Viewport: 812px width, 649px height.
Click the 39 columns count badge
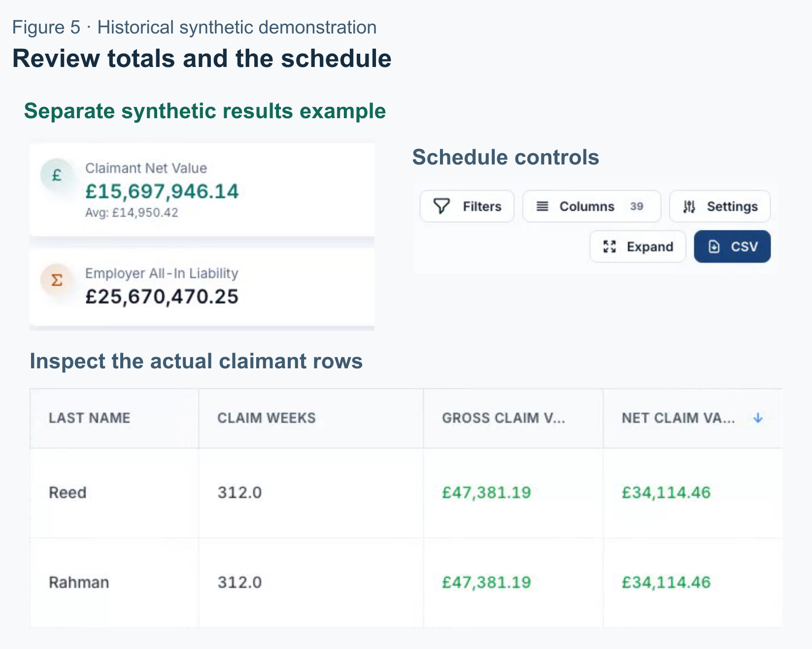pos(637,206)
